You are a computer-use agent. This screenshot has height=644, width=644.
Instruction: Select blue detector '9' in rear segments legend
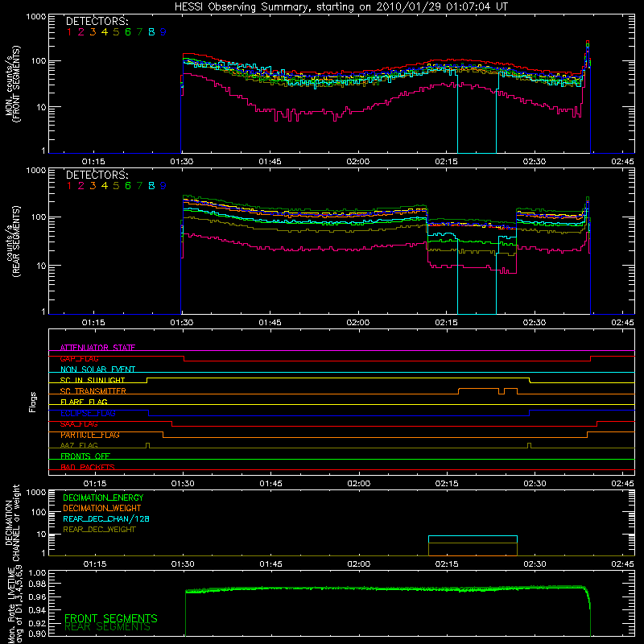click(163, 186)
